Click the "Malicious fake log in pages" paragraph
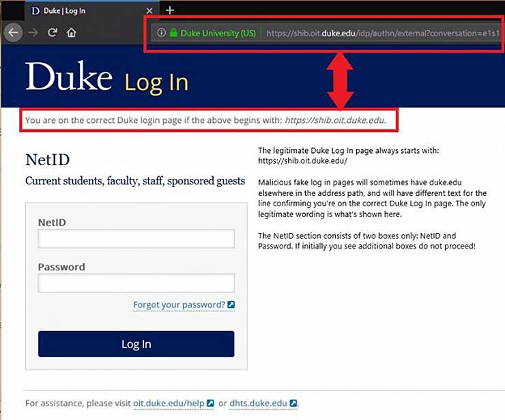 coord(373,198)
